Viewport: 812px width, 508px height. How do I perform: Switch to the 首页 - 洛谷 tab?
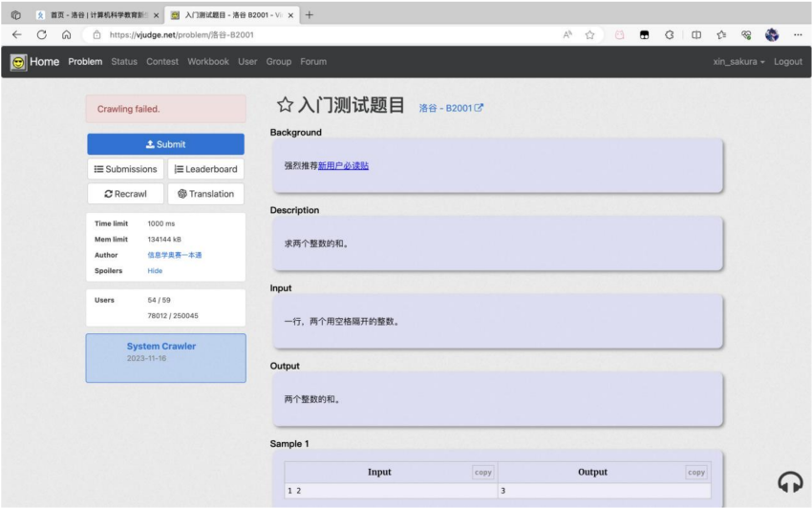pyautogui.click(x=98, y=15)
